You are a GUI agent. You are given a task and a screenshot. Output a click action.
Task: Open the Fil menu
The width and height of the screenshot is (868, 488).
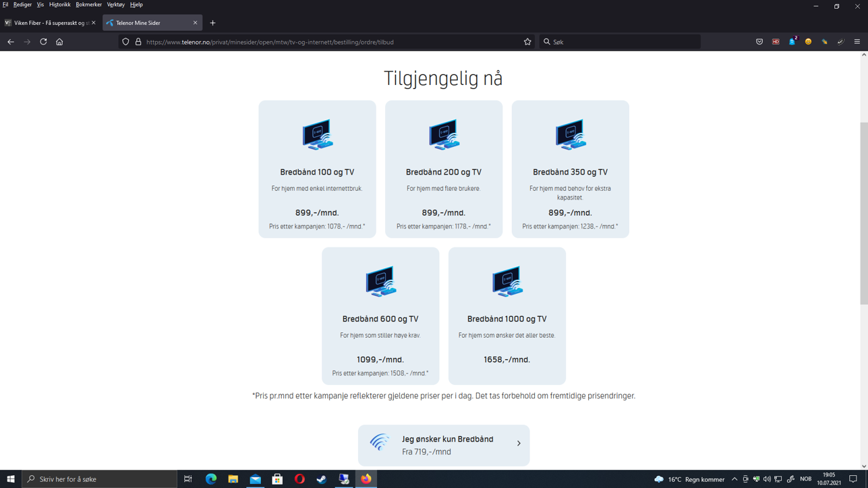coord(5,5)
